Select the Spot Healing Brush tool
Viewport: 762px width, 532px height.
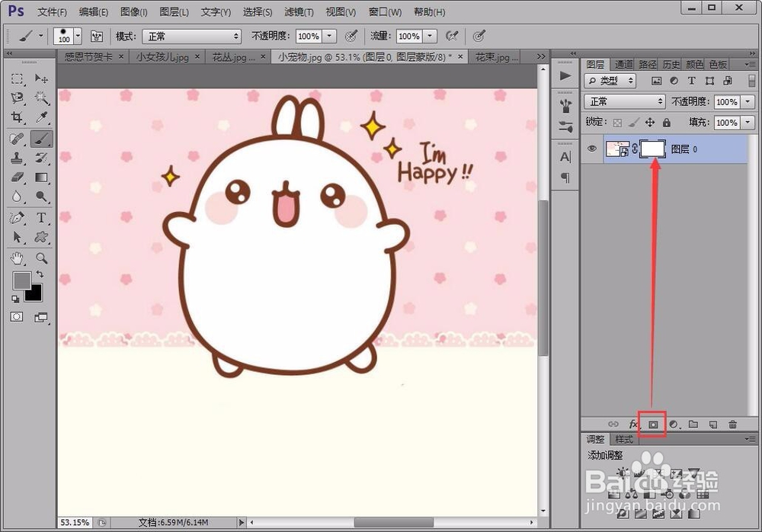(17, 139)
